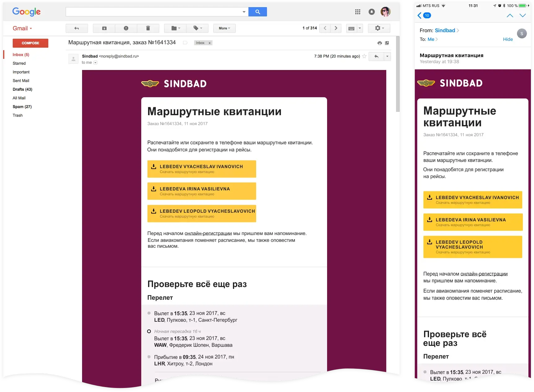534x392 pixels.
Task: Download LEBEDEVA IRINA VASILIEVNA receipt in Gmail
Action: click(x=202, y=191)
